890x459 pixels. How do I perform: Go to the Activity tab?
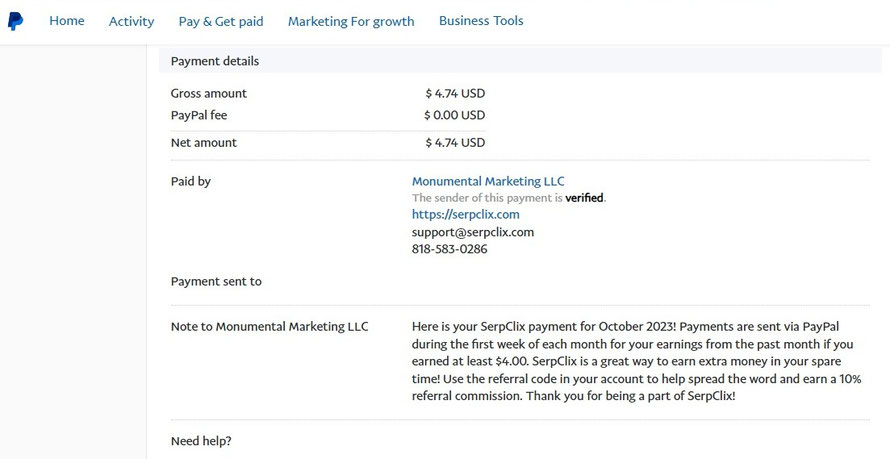pyautogui.click(x=131, y=22)
